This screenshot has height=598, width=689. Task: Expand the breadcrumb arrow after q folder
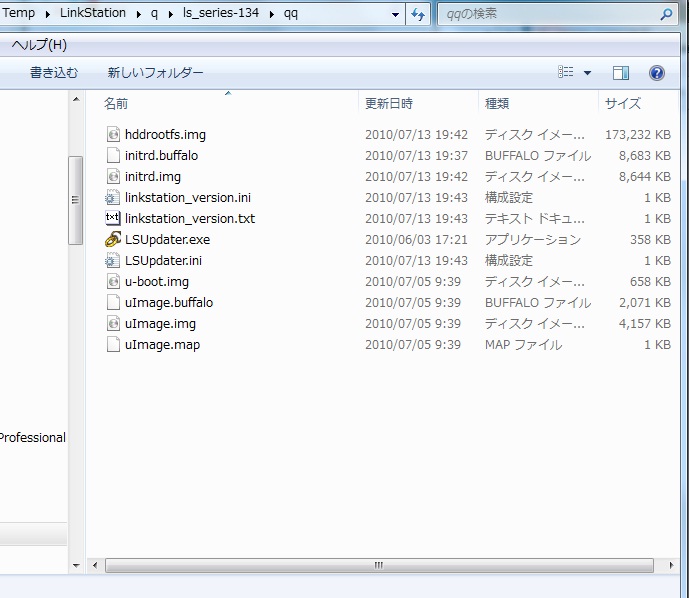(x=170, y=14)
